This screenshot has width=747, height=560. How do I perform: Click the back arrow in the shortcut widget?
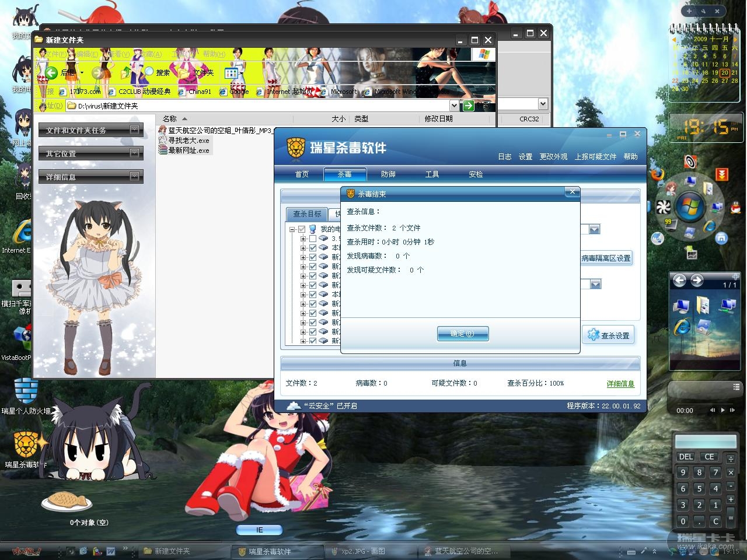[x=679, y=281]
